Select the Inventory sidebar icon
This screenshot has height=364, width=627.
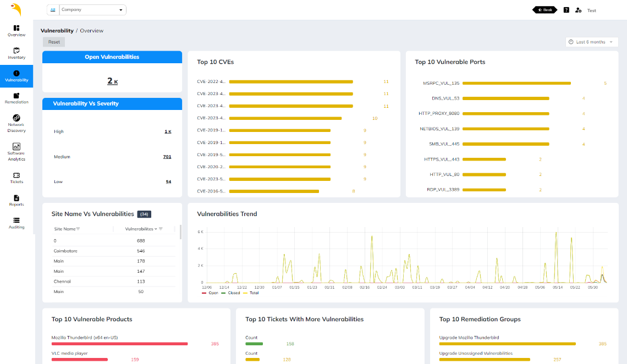coord(16,53)
